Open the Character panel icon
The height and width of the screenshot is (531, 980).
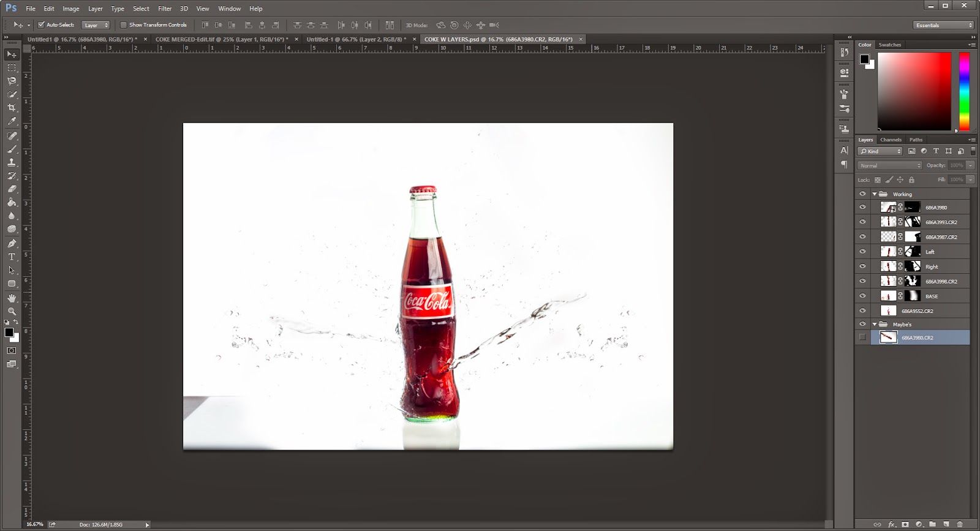tap(845, 150)
